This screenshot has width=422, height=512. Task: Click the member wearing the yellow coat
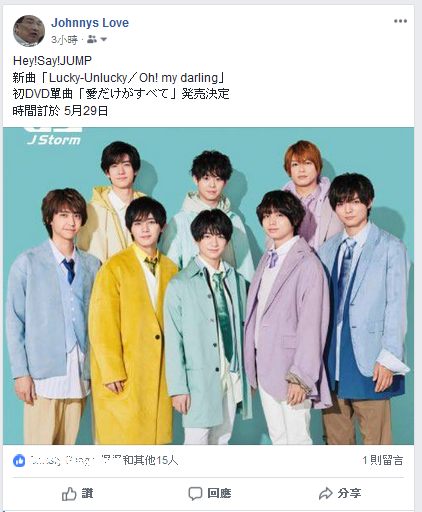(x=133, y=320)
